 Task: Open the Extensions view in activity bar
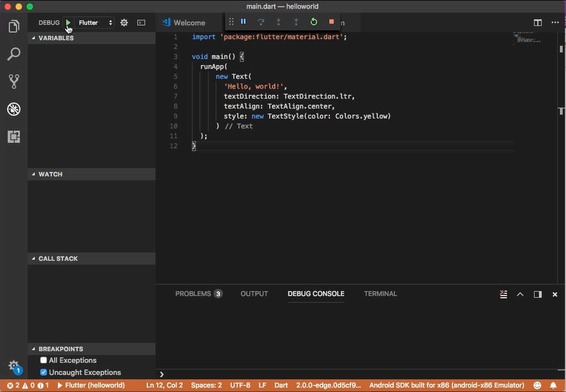(x=14, y=137)
